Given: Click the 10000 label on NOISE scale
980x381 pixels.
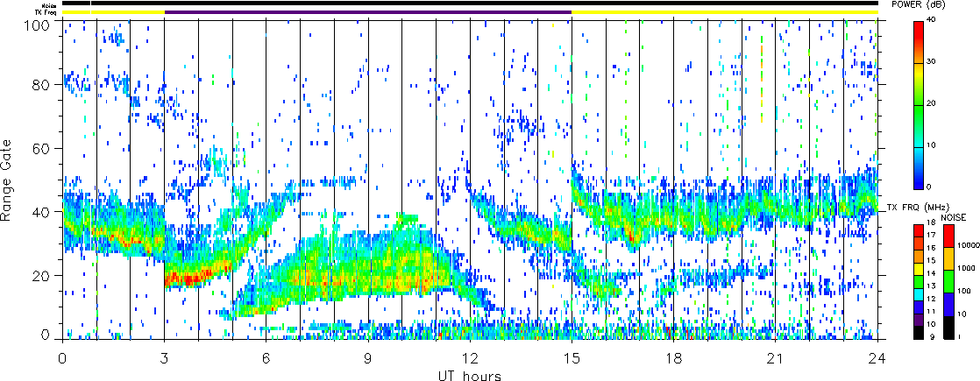Looking at the screenshot, I should [x=968, y=247].
